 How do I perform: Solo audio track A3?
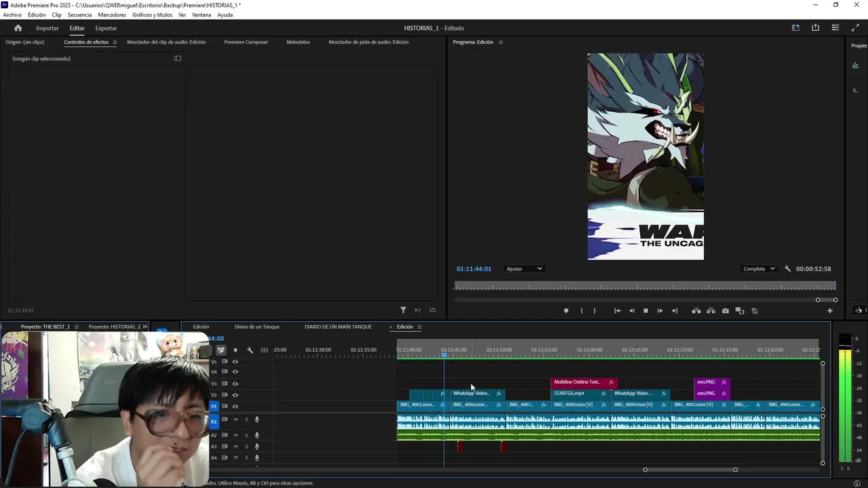246,447
